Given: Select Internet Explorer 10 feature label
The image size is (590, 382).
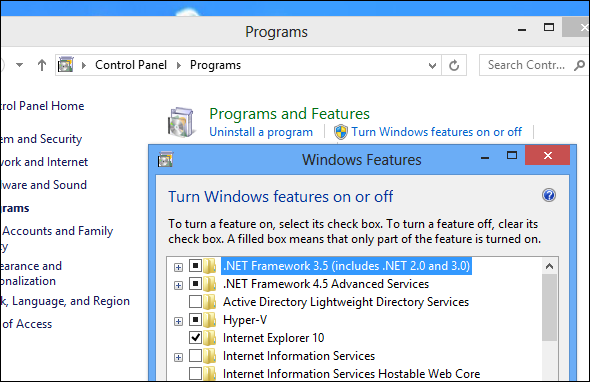Looking at the screenshot, I should [274, 338].
